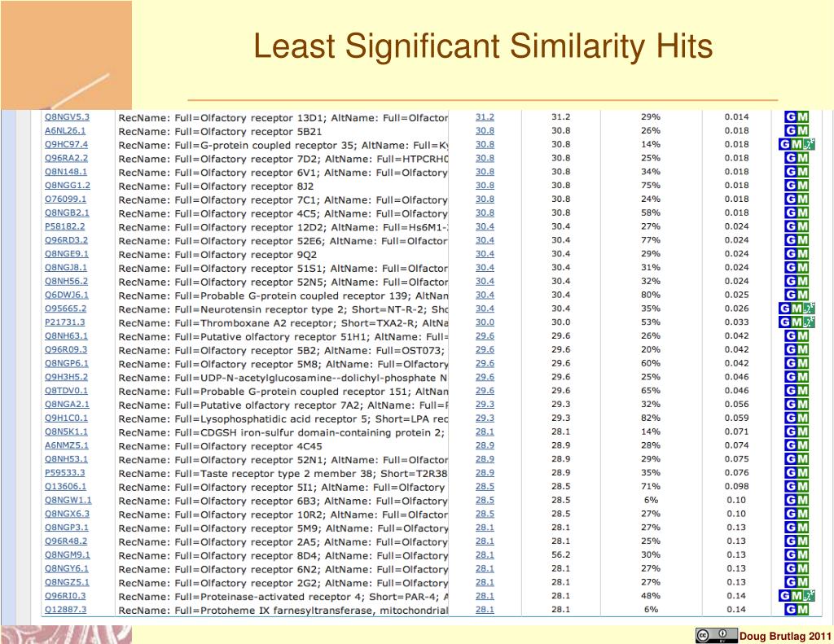Image resolution: width=834 pixels, height=644 pixels.
Task: Click the blue G icon in the Q9H3H5.2 row
Action: [x=790, y=377]
